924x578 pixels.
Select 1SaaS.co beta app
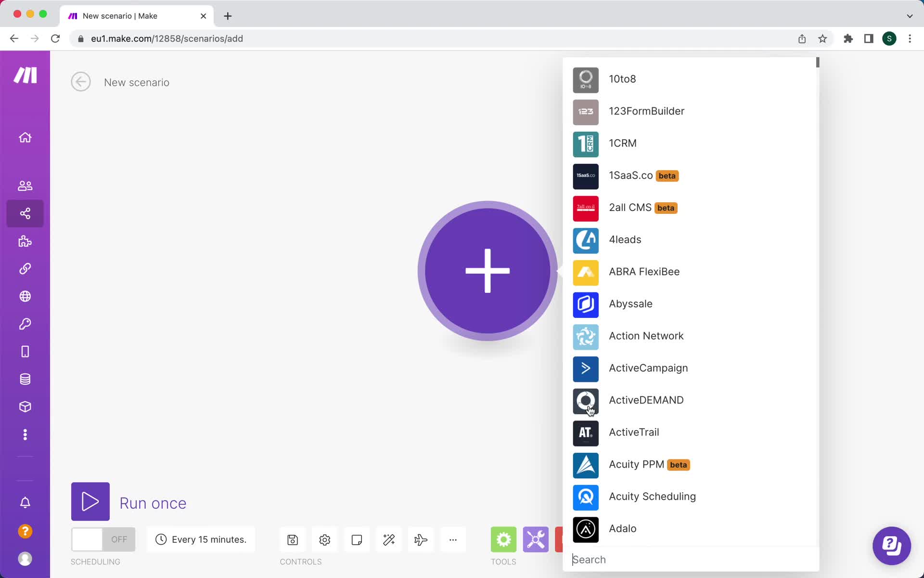[691, 176]
